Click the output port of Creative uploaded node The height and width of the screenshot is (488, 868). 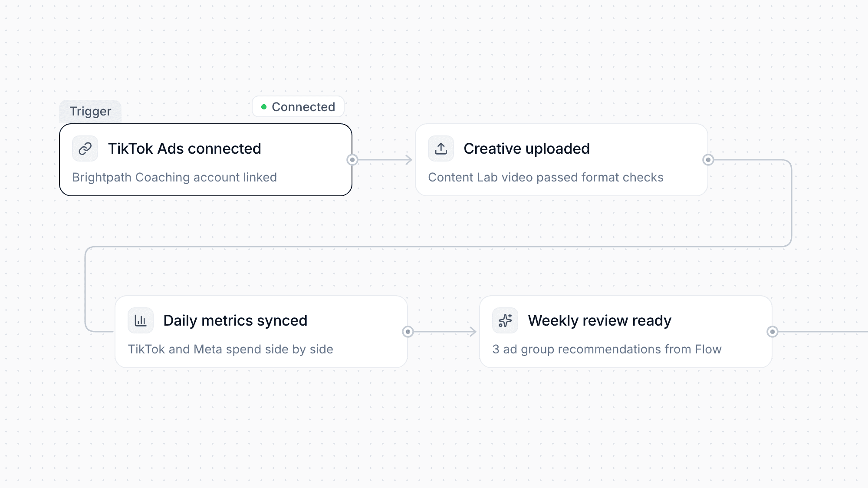(708, 160)
